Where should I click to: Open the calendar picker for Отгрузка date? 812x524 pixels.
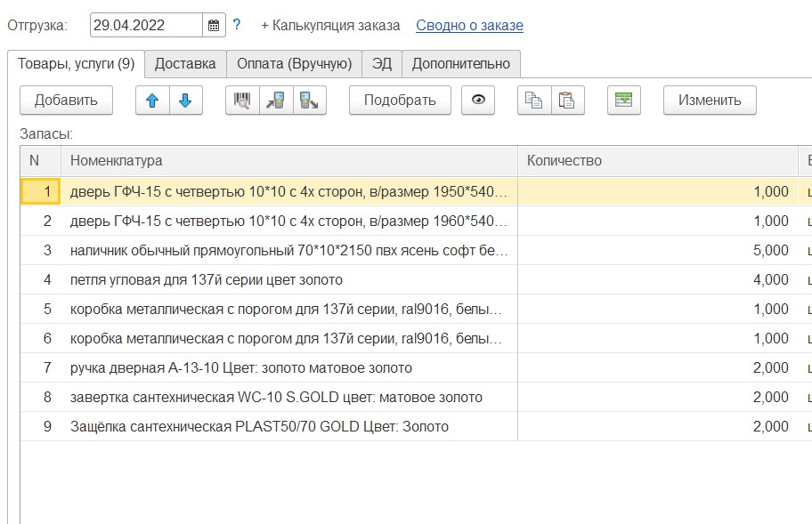coord(214,25)
